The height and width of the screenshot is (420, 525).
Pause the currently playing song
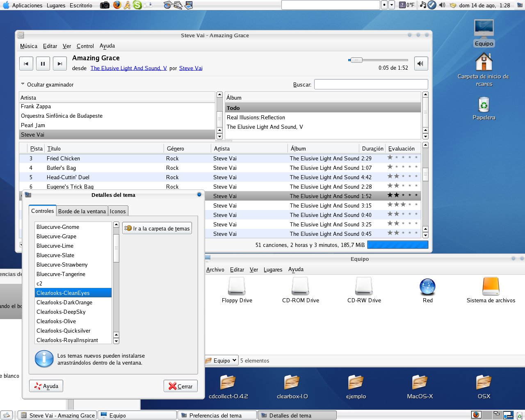pyautogui.click(x=43, y=64)
